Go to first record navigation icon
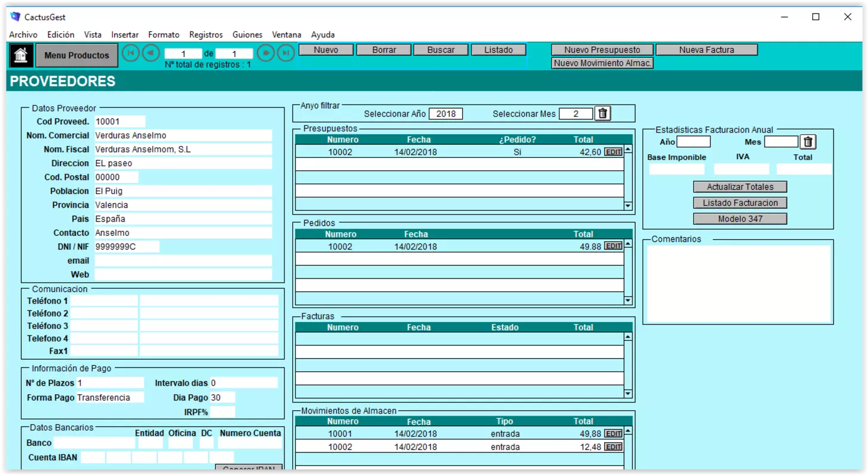868x475 pixels. 131,53
